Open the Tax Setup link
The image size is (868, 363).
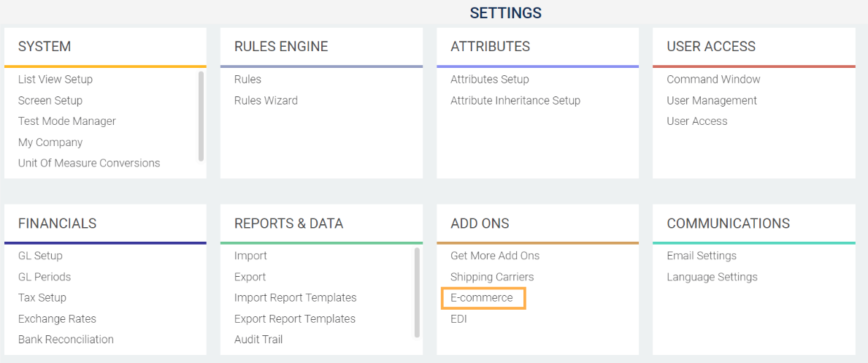tap(42, 297)
